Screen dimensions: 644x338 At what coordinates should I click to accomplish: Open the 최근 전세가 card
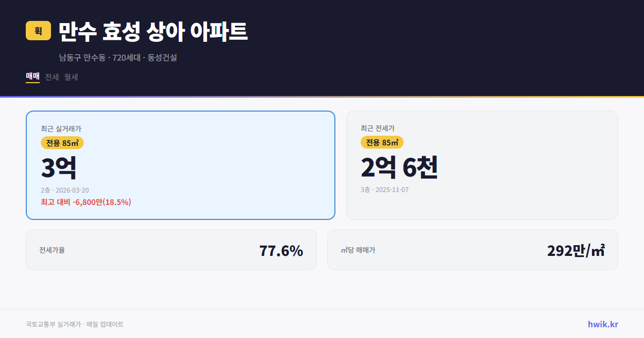482,165
